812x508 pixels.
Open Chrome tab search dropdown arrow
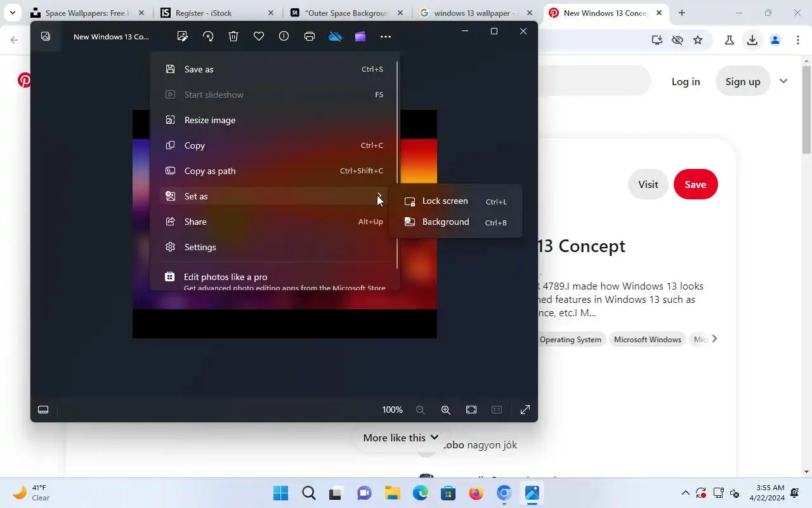click(12, 13)
